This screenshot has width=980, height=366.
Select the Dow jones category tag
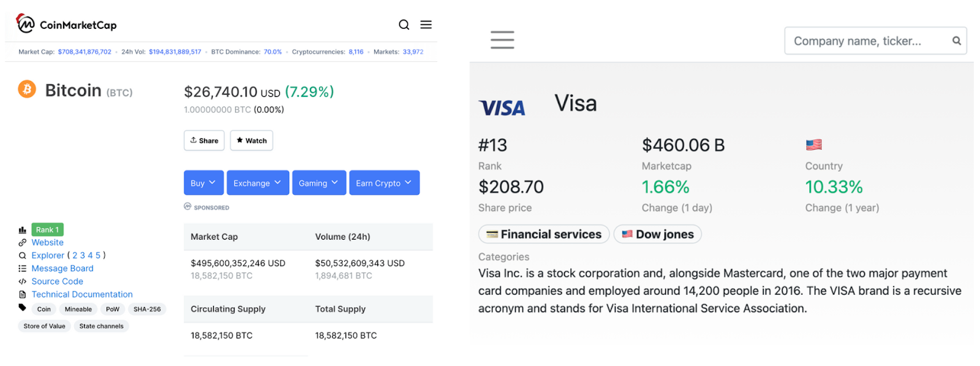coord(657,234)
